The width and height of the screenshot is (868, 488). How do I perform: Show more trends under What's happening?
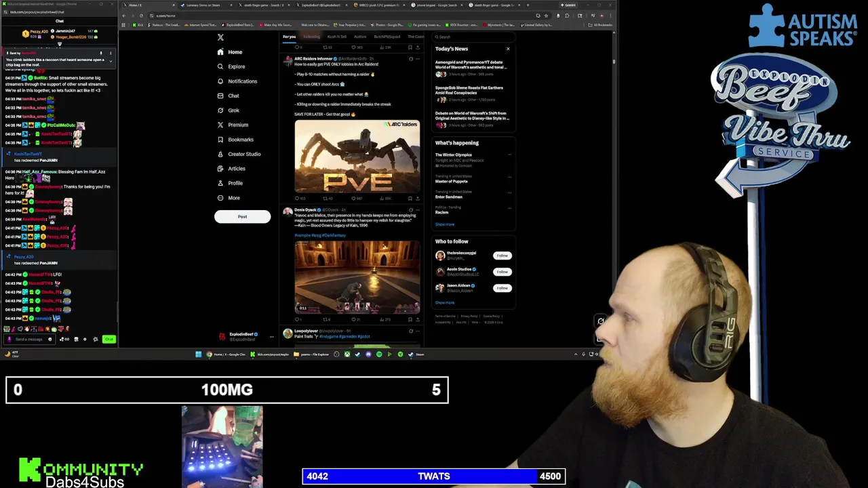click(445, 224)
